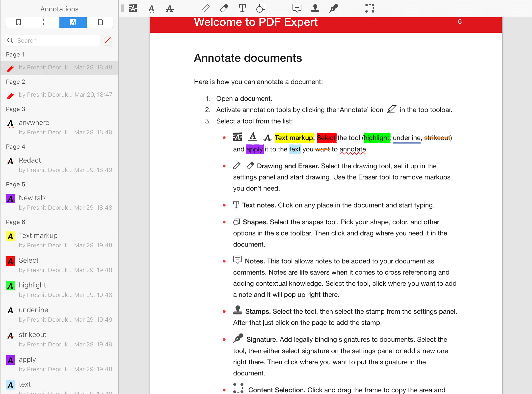Toggle the bookmark sidebar icon
The image size is (532, 394).
[x=18, y=22]
